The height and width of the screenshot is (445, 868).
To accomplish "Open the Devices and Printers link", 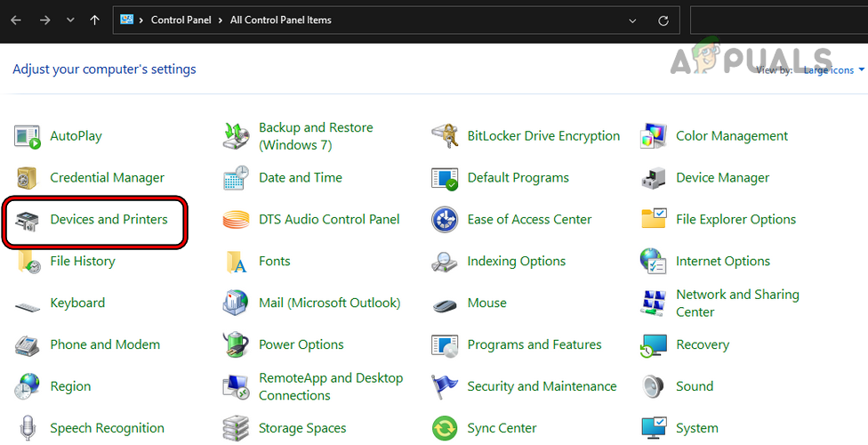I will [108, 220].
